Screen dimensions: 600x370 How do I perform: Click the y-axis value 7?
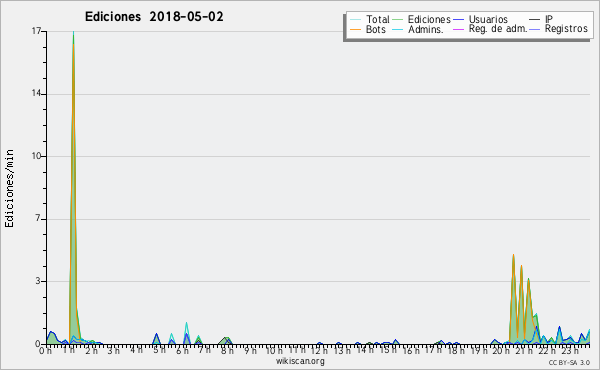38,218
